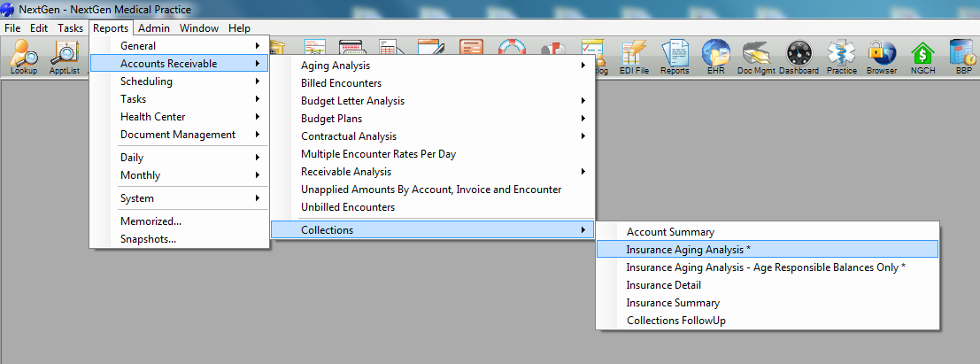Expand the Receivable Analysis submenu
Image resolution: width=980 pixels, height=364 pixels.
(x=433, y=171)
